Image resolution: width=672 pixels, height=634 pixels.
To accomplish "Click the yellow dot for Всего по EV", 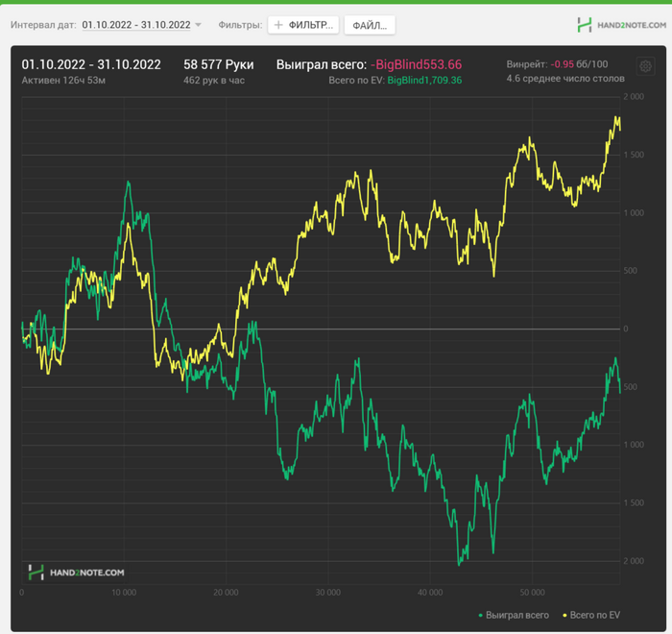I will pos(564,614).
